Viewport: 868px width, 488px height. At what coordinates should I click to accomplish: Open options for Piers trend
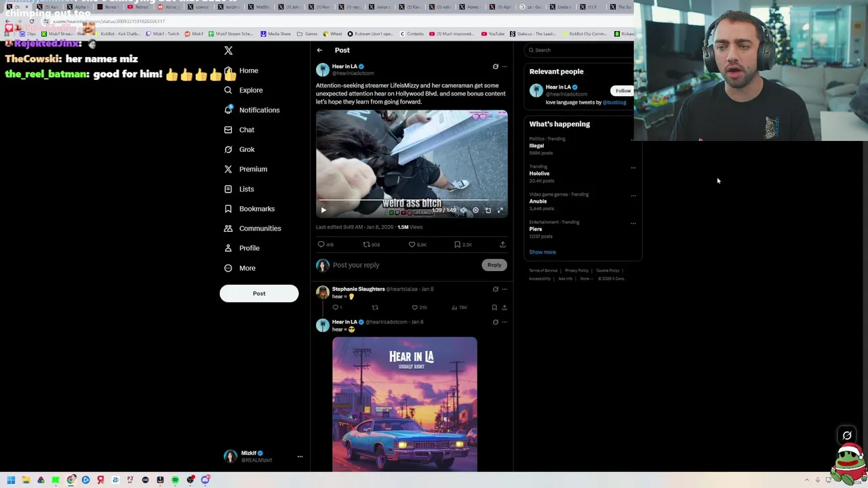pos(633,223)
